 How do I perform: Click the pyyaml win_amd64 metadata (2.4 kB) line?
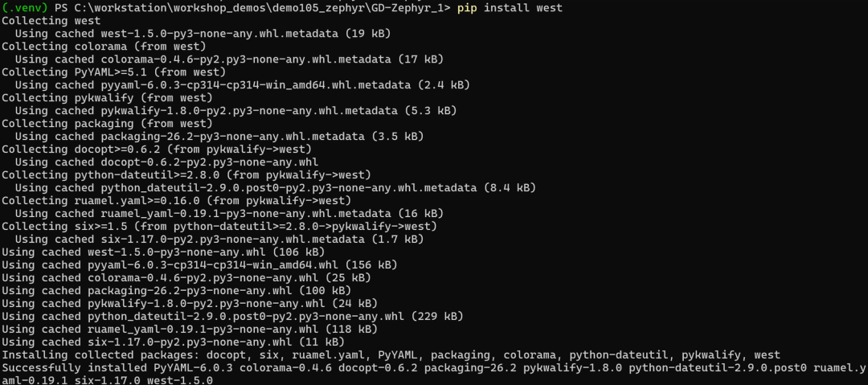point(243,84)
